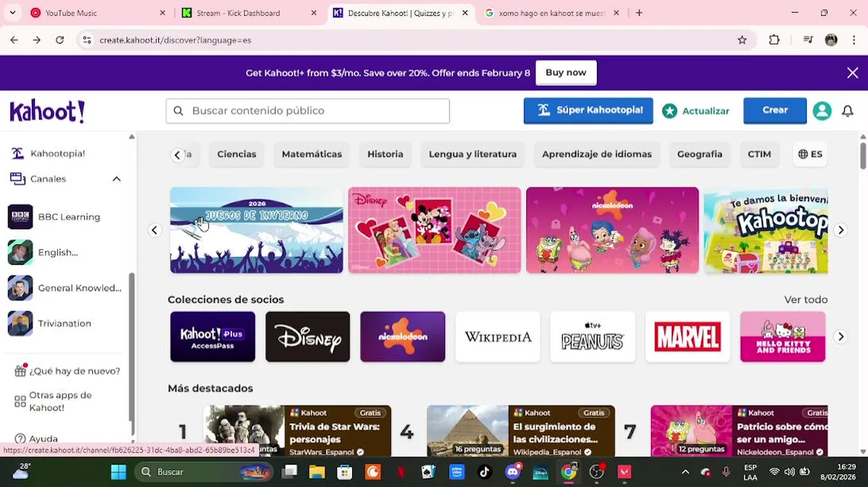
Task: Open the Disney collection tile
Action: pyautogui.click(x=308, y=337)
